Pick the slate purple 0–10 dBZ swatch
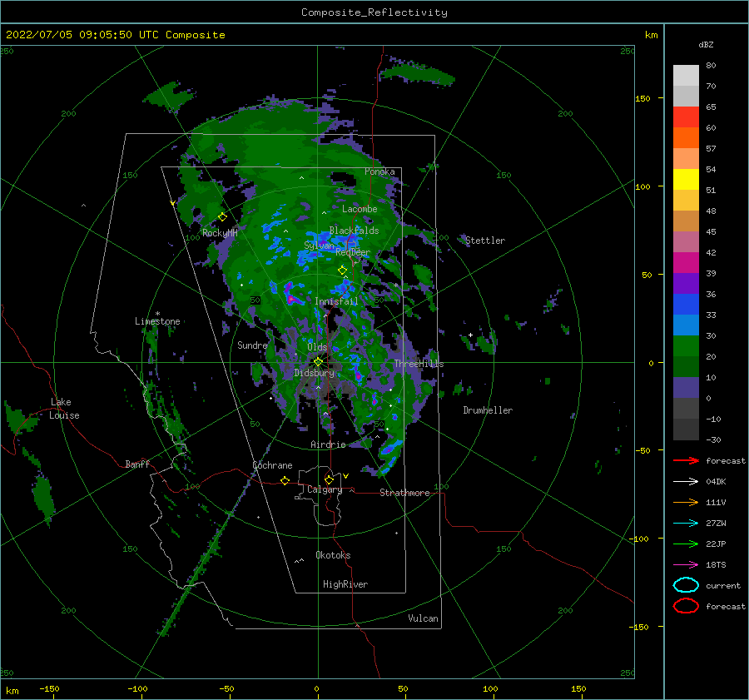 point(686,387)
